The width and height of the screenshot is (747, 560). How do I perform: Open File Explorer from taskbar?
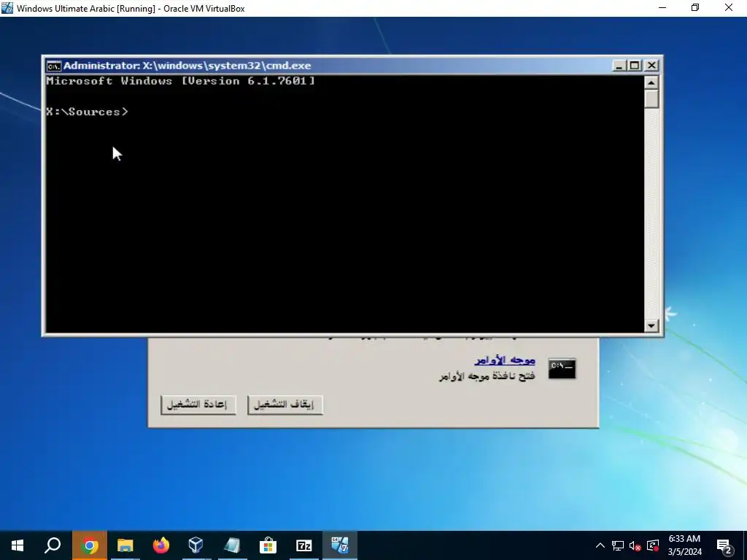125,545
